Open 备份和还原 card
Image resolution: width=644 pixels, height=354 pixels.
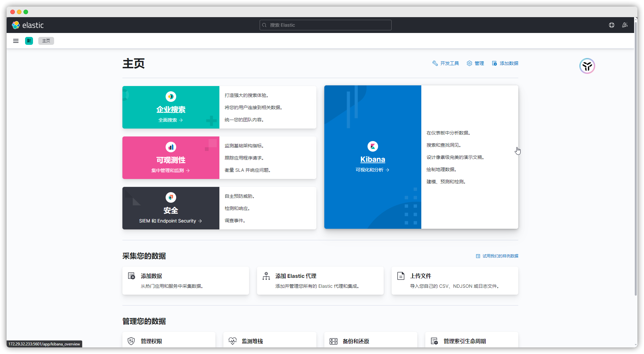coord(371,340)
